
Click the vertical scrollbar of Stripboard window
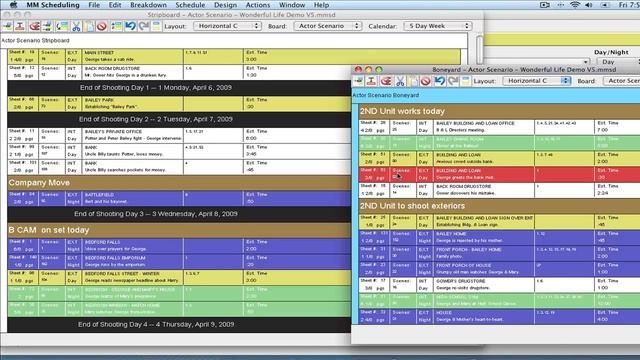[480, 49]
